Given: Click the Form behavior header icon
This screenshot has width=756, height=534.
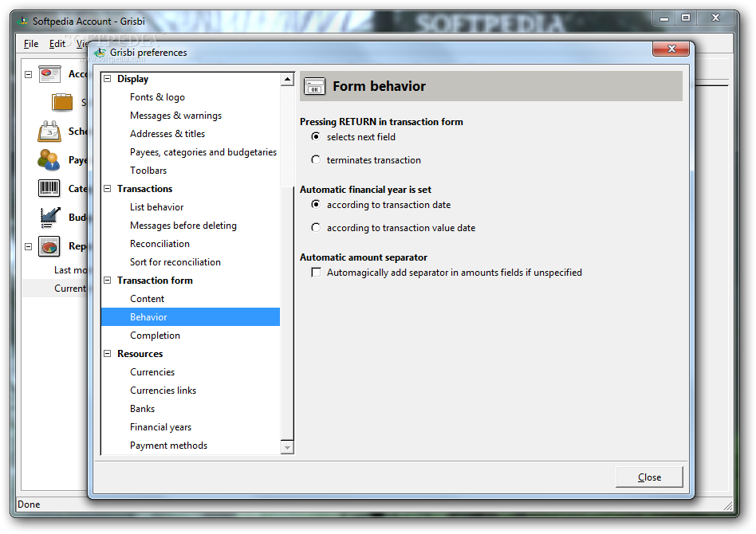Looking at the screenshot, I should click(x=314, y=86).
